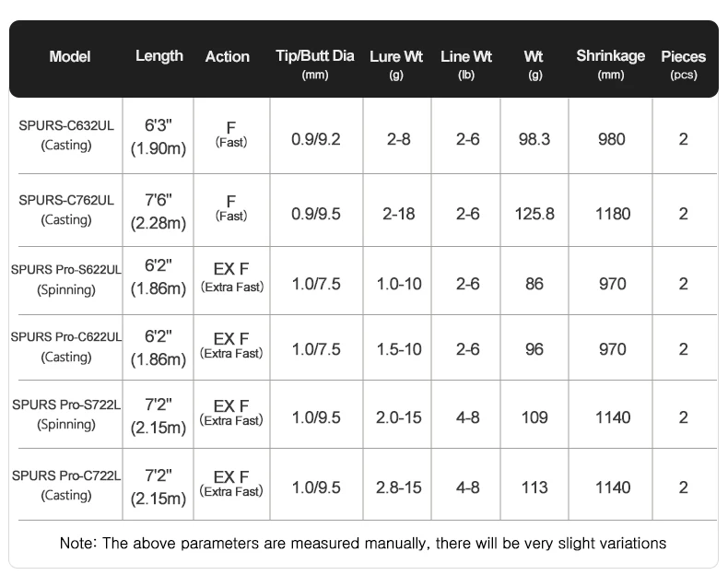Click the 0.9/9.2 tip/butt diameter cell
This screenshot has height=575, width=728.
[316, 140]
